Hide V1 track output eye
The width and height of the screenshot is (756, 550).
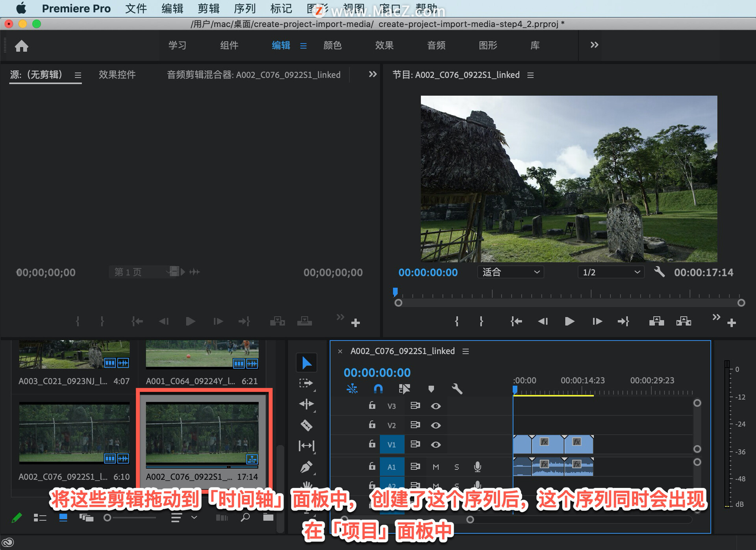(x=435, y=445)
